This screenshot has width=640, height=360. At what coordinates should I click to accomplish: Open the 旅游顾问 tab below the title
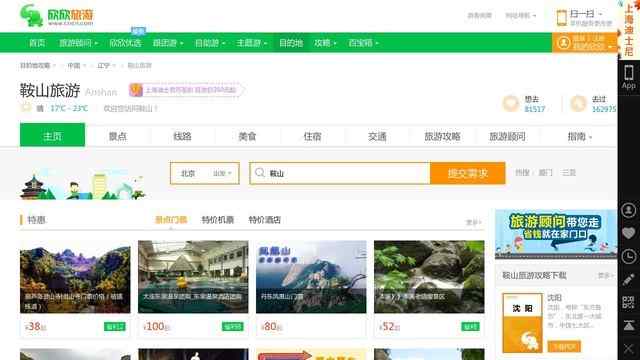coord(507,136)
